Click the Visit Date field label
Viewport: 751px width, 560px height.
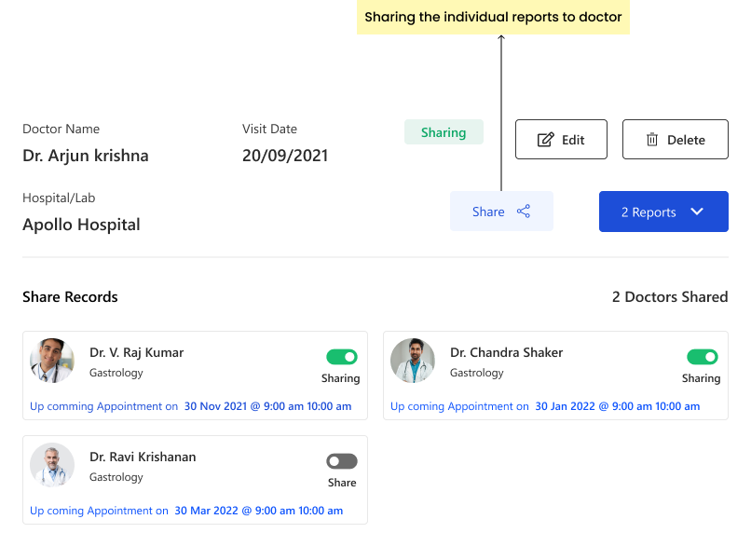(x=269, y=129)
